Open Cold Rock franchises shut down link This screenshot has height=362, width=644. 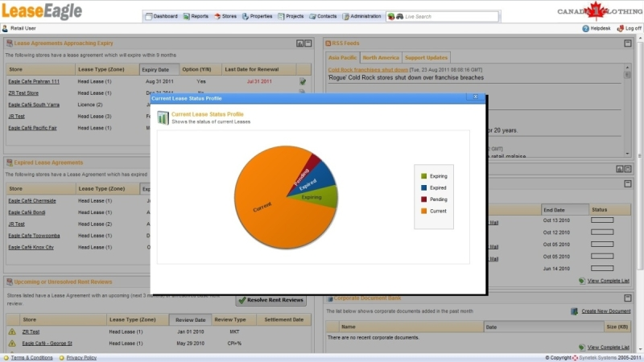tap(368, 70)
